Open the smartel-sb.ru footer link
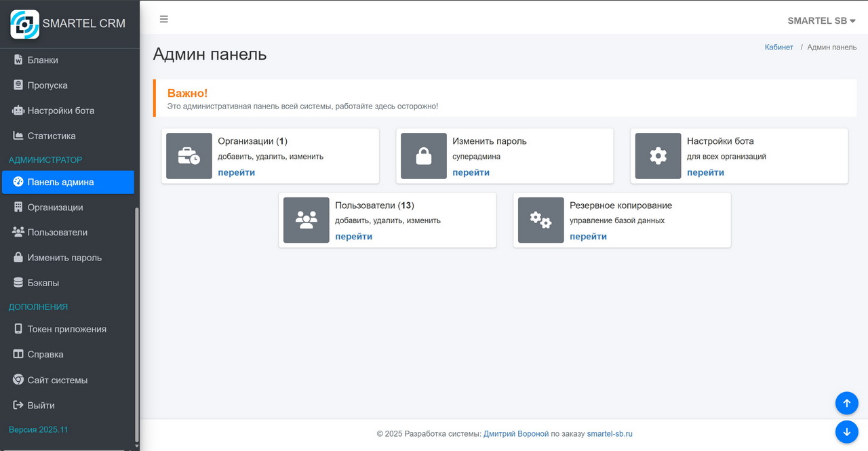868x451 pixels. (609, 434)
